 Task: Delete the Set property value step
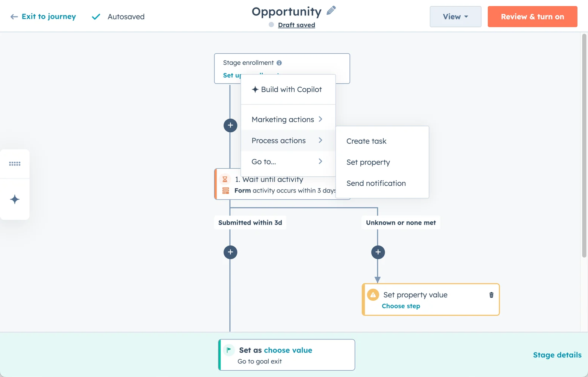click(491, 295)
